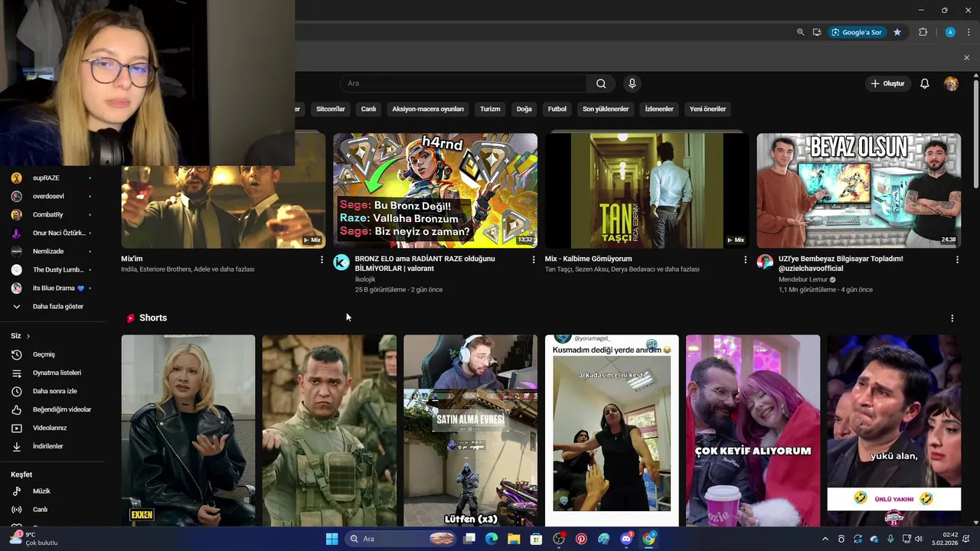
Task: Click the YouTube search magnifier button
Action: [601, 83]
